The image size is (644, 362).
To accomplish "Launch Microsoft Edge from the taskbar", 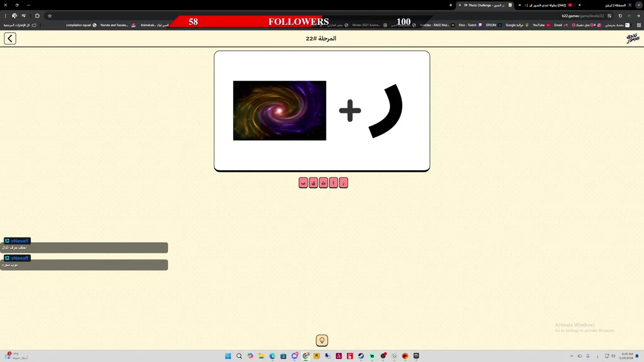I will pos(272,356).
